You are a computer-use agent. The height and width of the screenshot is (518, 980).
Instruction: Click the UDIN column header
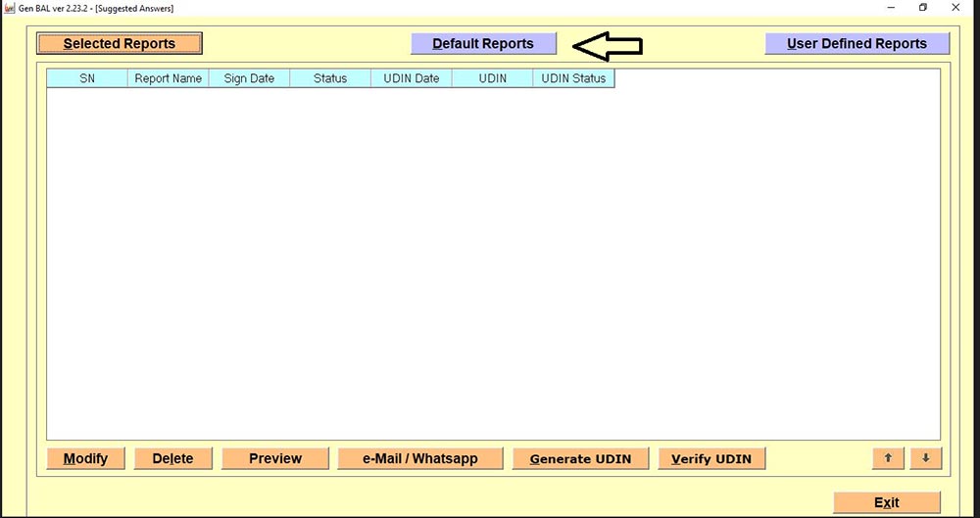(x=493, y=78)
